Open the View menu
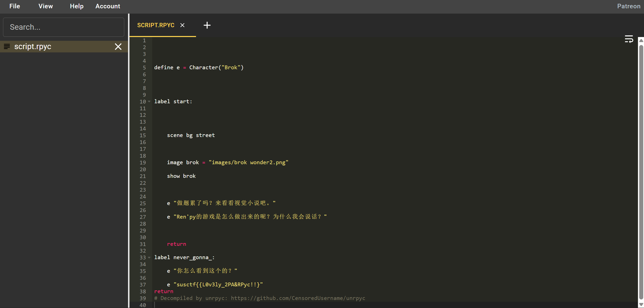 click(x=46, y=6)
